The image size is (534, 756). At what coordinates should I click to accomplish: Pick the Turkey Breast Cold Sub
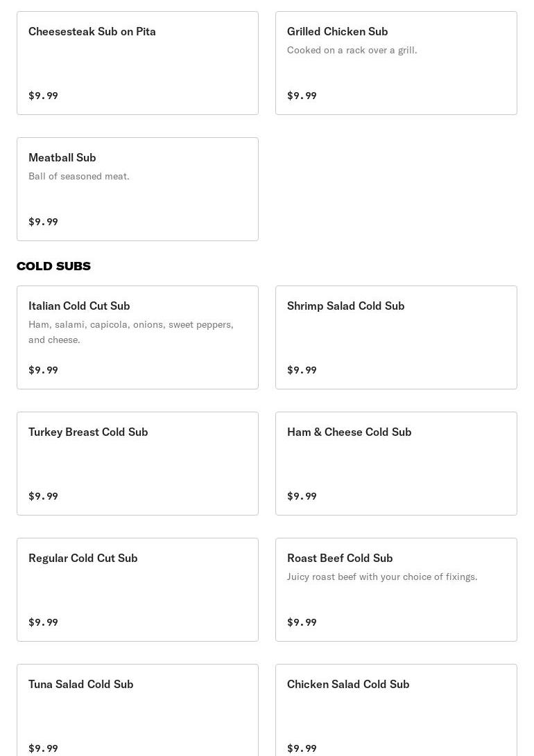coord(88,432)
